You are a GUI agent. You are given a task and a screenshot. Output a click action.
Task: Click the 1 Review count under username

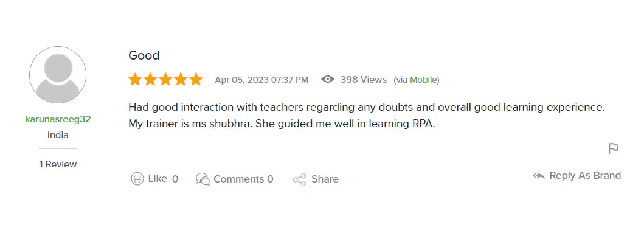[x=58, y=164]
